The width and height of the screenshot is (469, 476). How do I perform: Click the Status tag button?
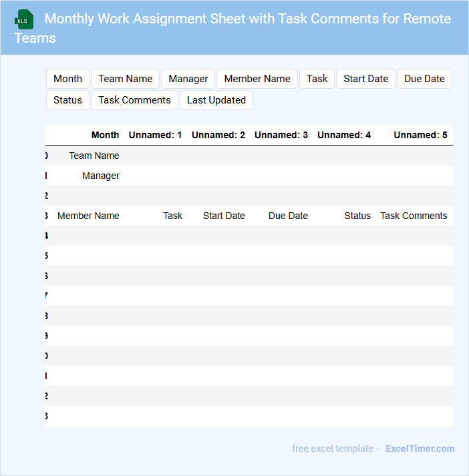[67, 100]
